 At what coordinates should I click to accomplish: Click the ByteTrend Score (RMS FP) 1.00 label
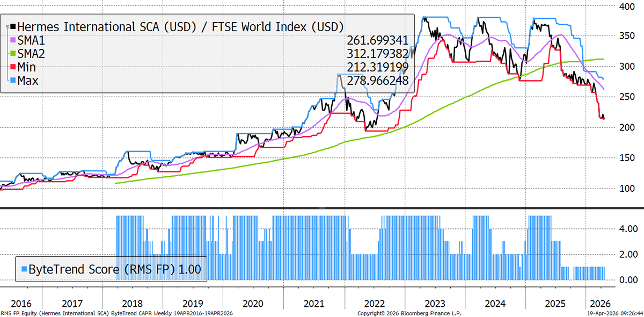115,269
